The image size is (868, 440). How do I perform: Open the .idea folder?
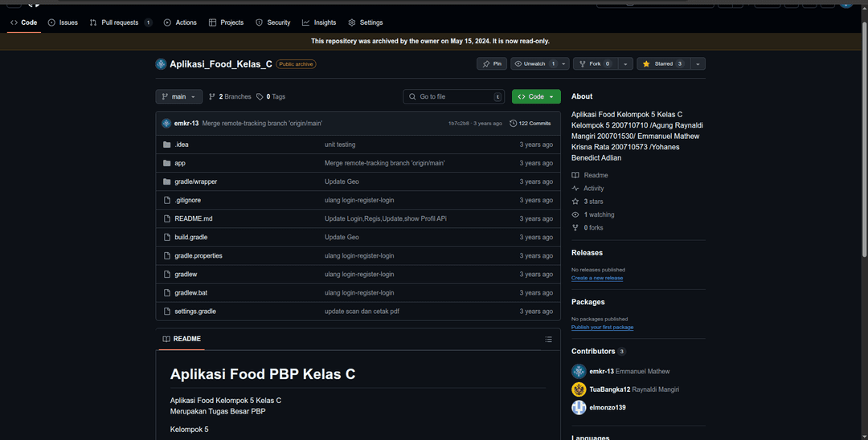[181, 145]
